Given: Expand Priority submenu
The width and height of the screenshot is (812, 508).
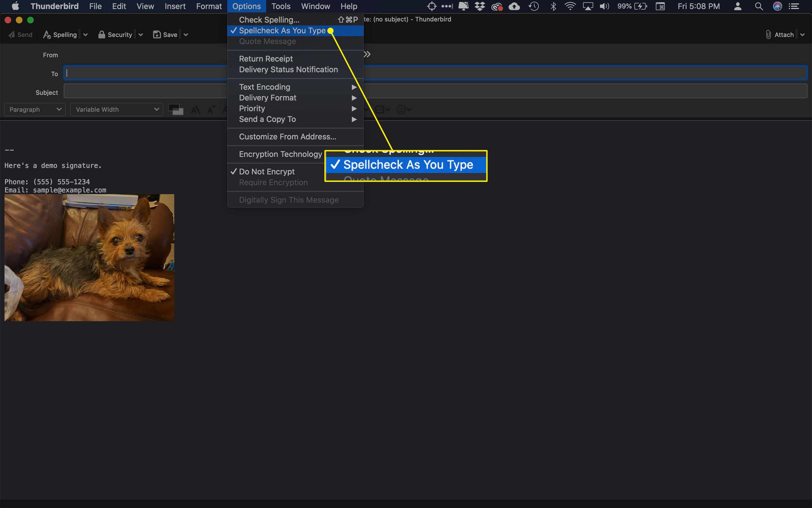Looking at the screenshot, I should pos(295,109).
